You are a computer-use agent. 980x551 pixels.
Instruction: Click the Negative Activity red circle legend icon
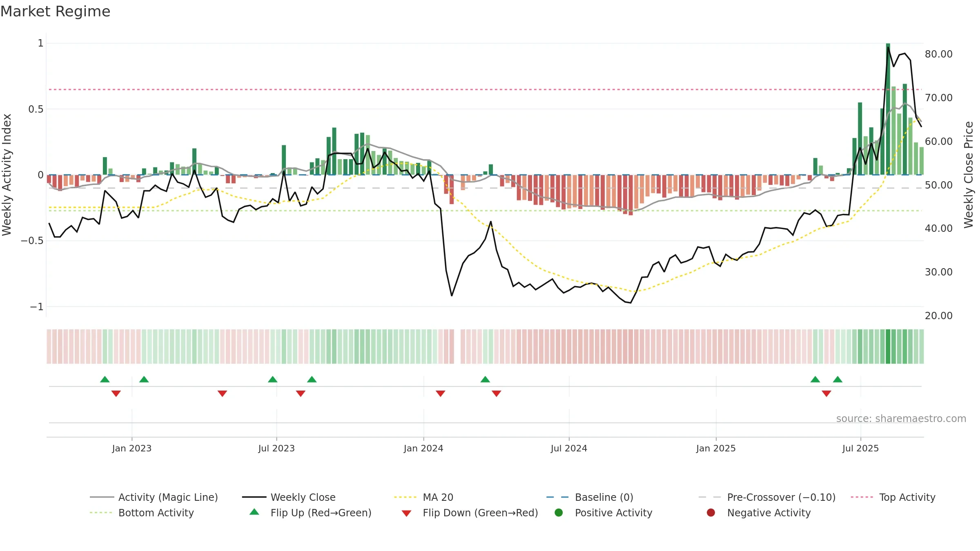(711, 513)
